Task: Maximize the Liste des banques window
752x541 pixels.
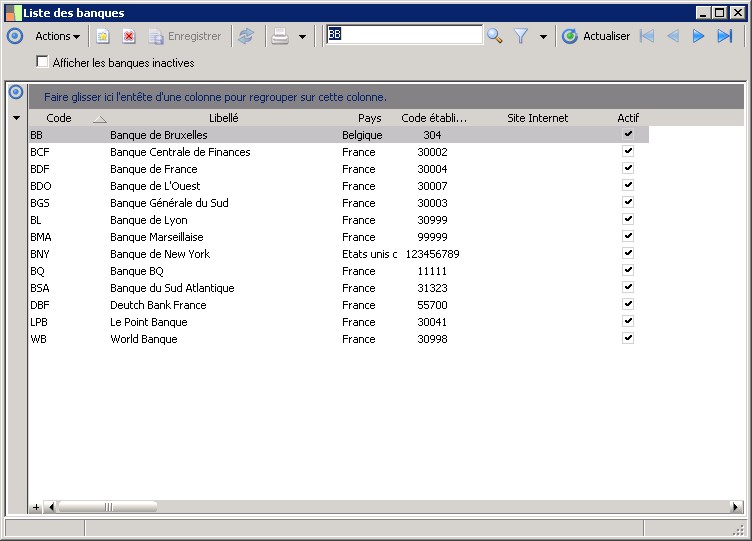Action: (x=720, y=12)
